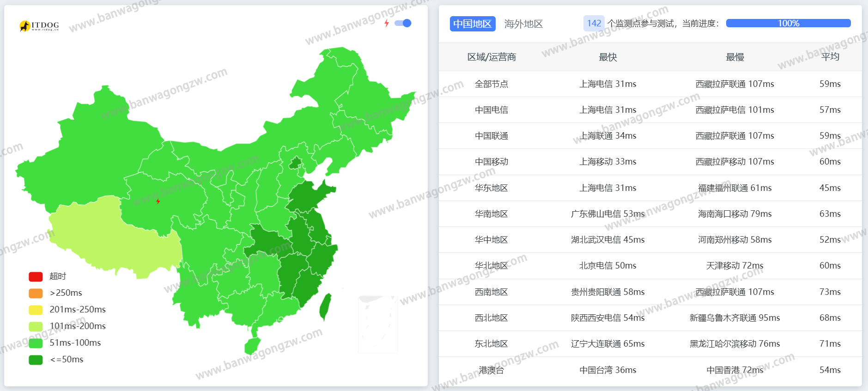Click the 142 monitoring points badge
The height and width of the screenshot is (391, 868).
coord(594,24)
